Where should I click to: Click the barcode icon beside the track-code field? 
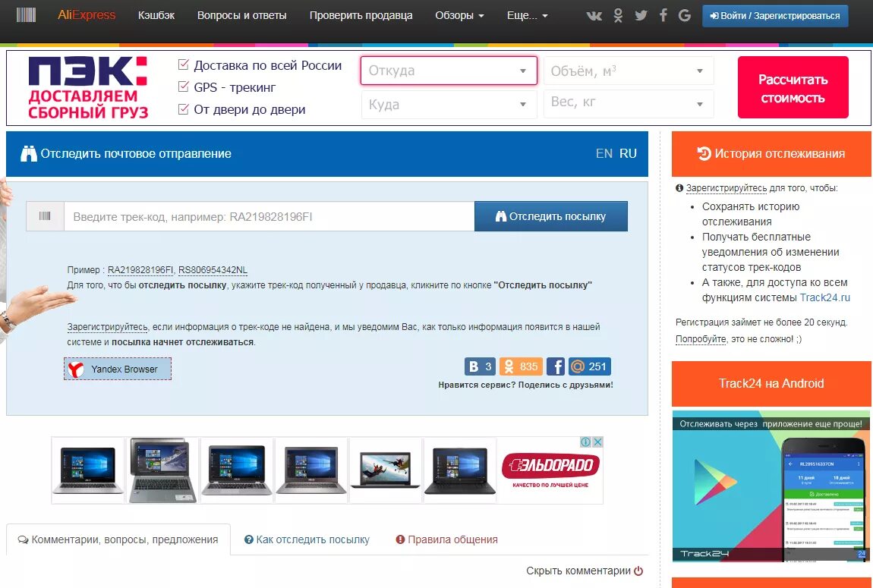[x=45, y=216]
